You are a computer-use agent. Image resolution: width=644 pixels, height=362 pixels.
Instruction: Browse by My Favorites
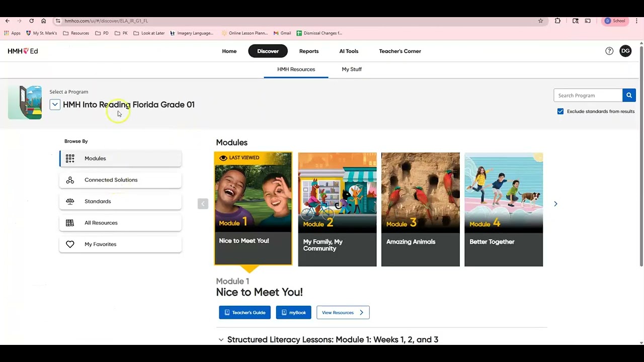(x=120, y=244)
